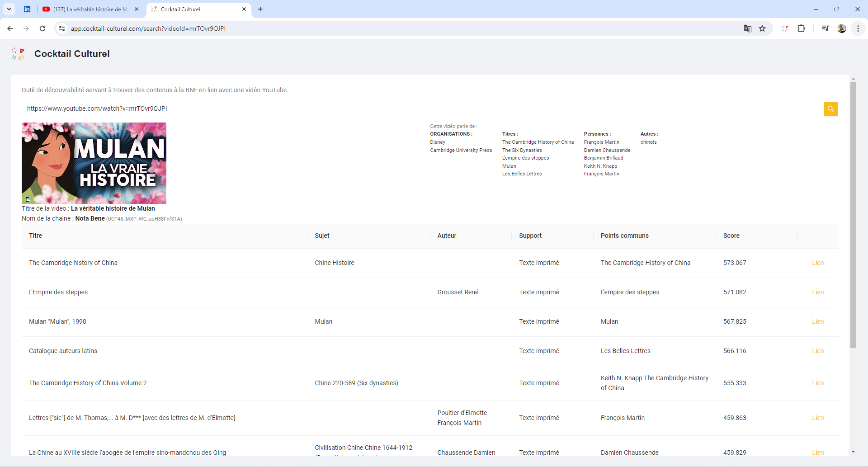Click the orange search magnifier button
Screen dimensions: 868x467
tap(830, 109)
